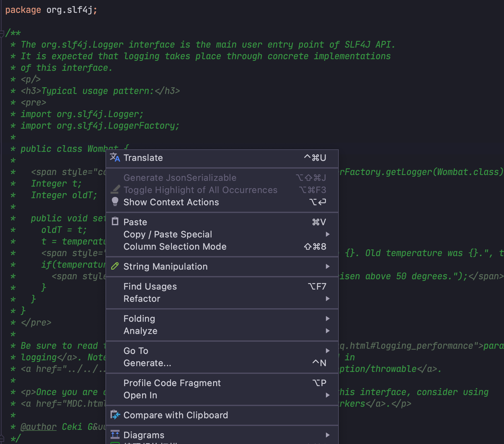
Task: Click 'consider using' text in the comment
Action: [453, 392]
